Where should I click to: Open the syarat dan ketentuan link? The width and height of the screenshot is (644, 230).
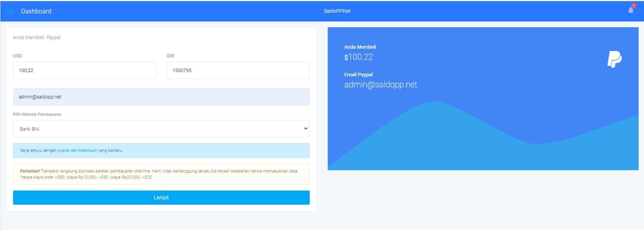pos(77,151)
